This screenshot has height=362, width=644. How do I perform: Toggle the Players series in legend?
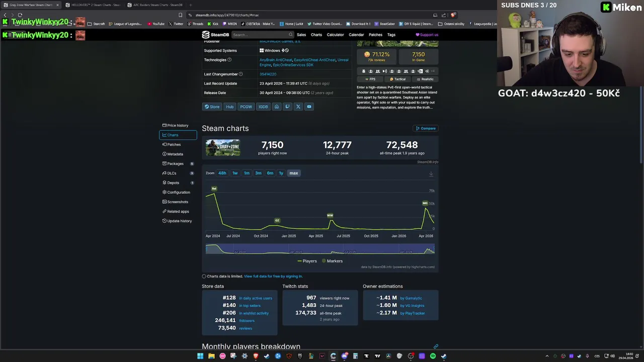tap(307, 261)
